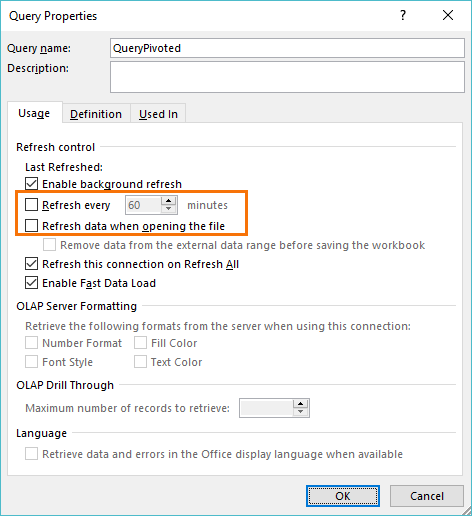Click the down arrow of maximum records spinner
Viewport: 472px width, 516px height.
[301, 412]
